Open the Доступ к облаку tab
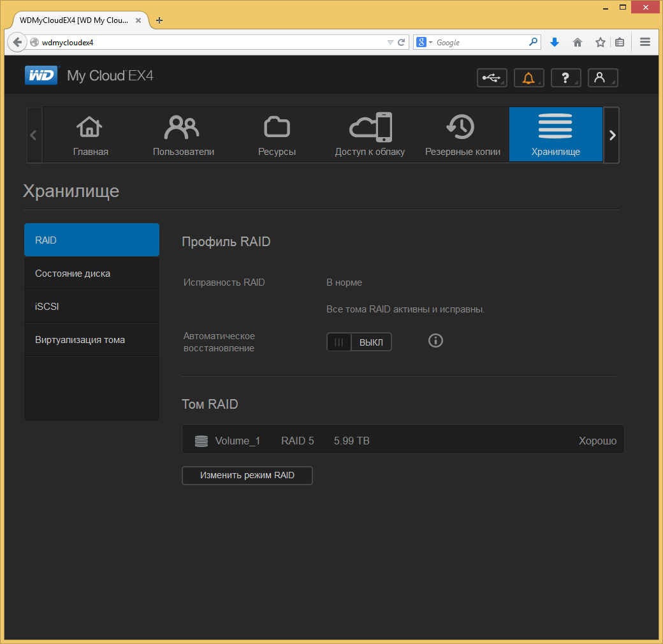 pyautogui.click(x=370, y=135)
